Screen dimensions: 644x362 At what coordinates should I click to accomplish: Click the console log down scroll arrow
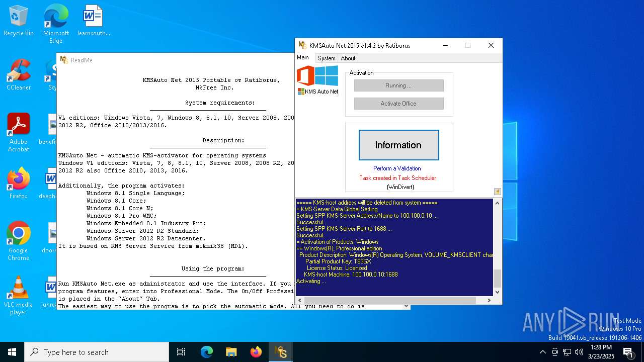[497, 292]
